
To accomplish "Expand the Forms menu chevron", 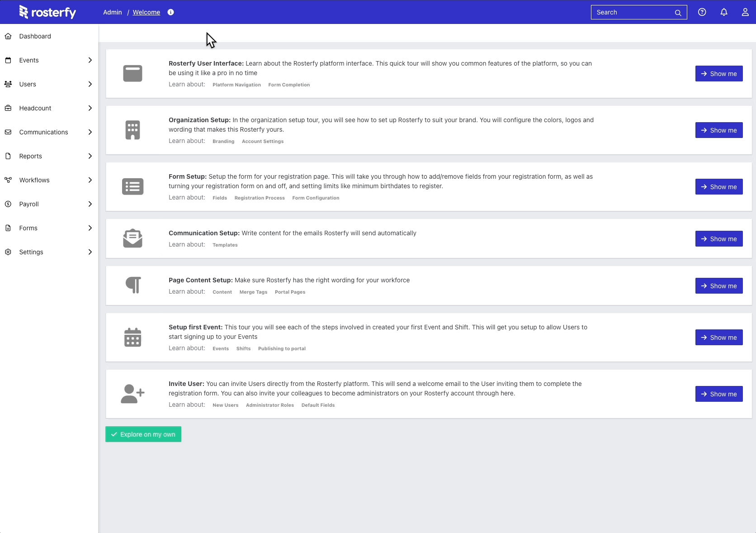I will point(90,228).
